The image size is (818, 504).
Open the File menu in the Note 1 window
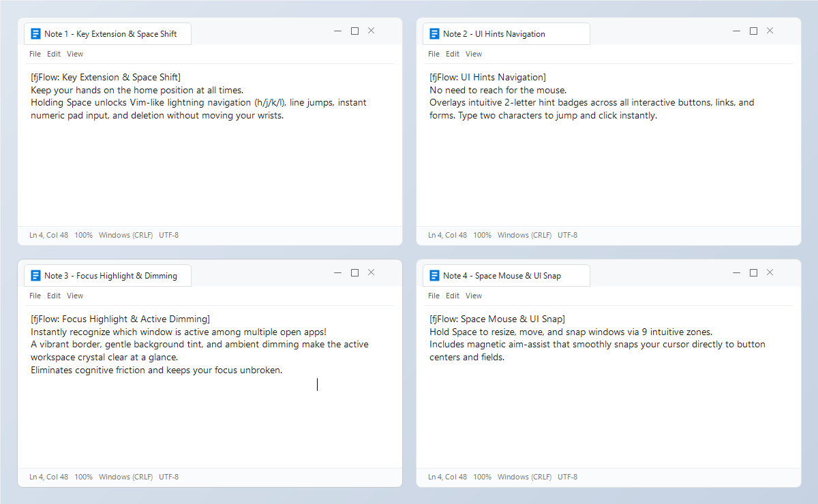point(35,54)
